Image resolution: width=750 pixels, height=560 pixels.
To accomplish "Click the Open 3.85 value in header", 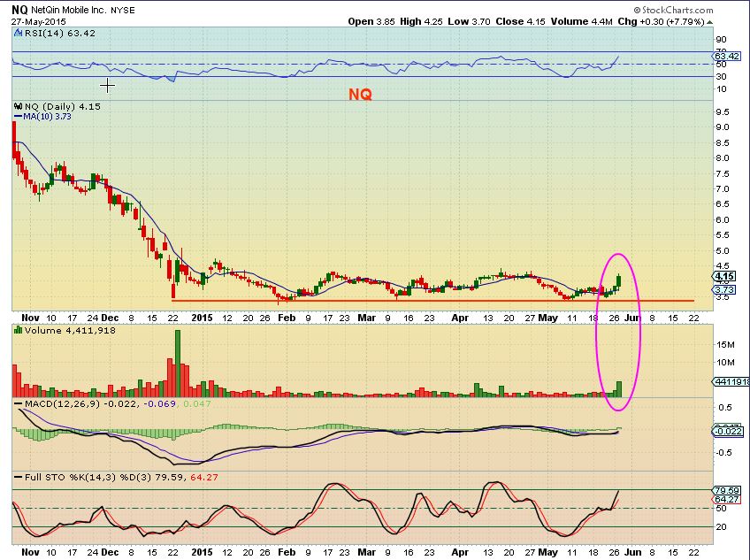I will (371, 21).
